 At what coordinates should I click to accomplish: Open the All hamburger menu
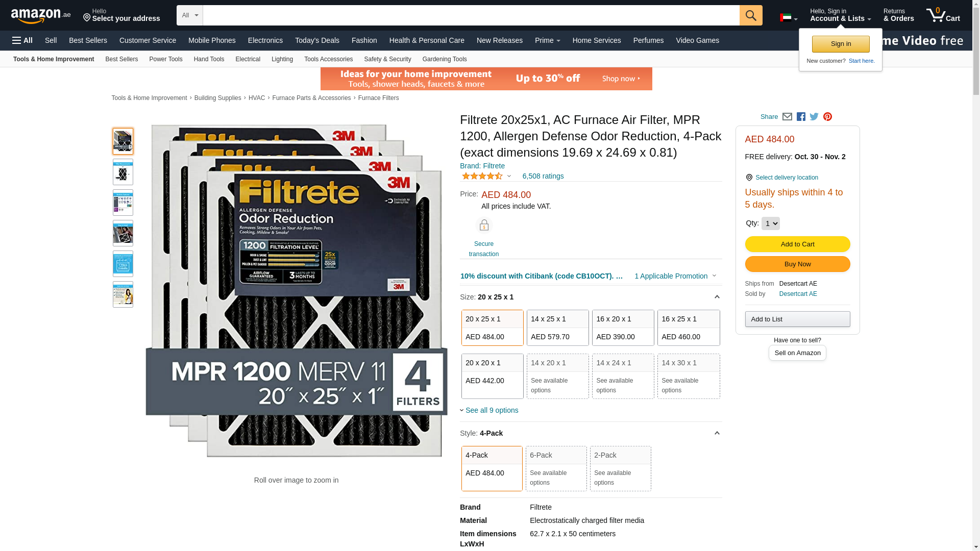[22, 40]
